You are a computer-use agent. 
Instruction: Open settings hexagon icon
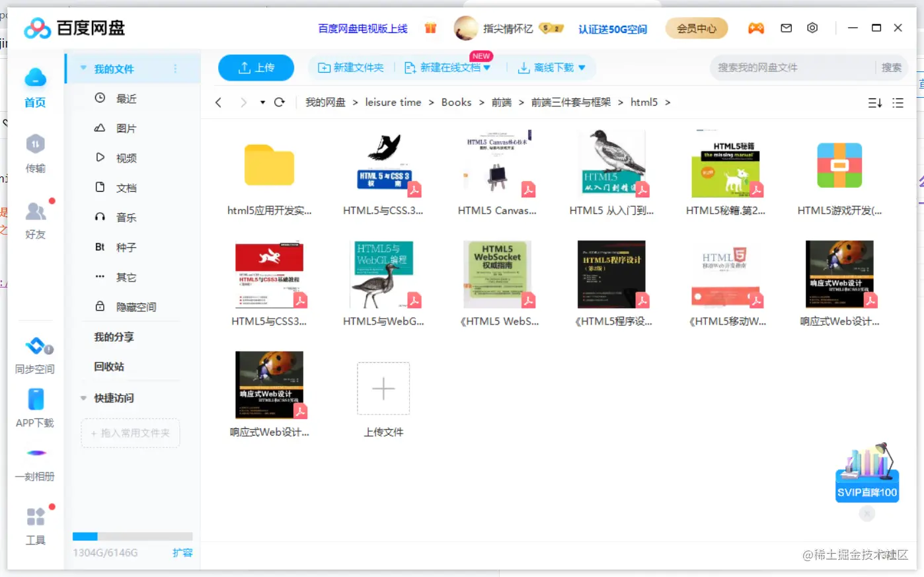pyautogui.click(x=812, y=28)
